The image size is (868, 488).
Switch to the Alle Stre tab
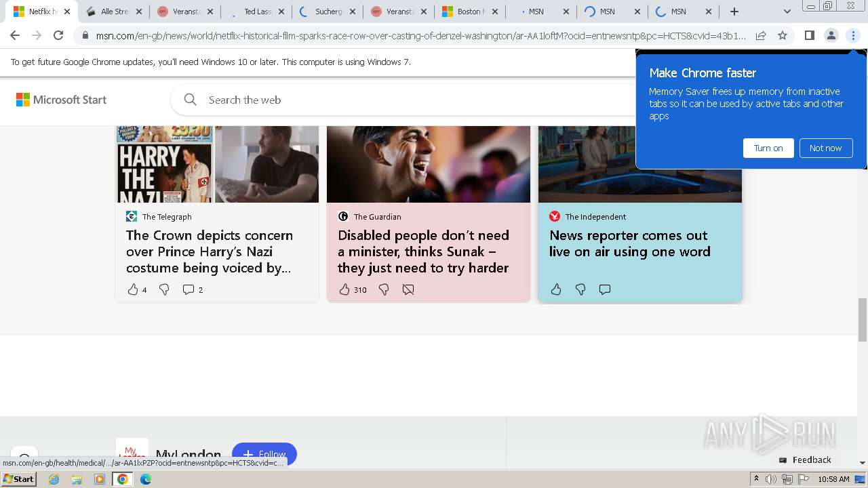[x=115, y=12]
